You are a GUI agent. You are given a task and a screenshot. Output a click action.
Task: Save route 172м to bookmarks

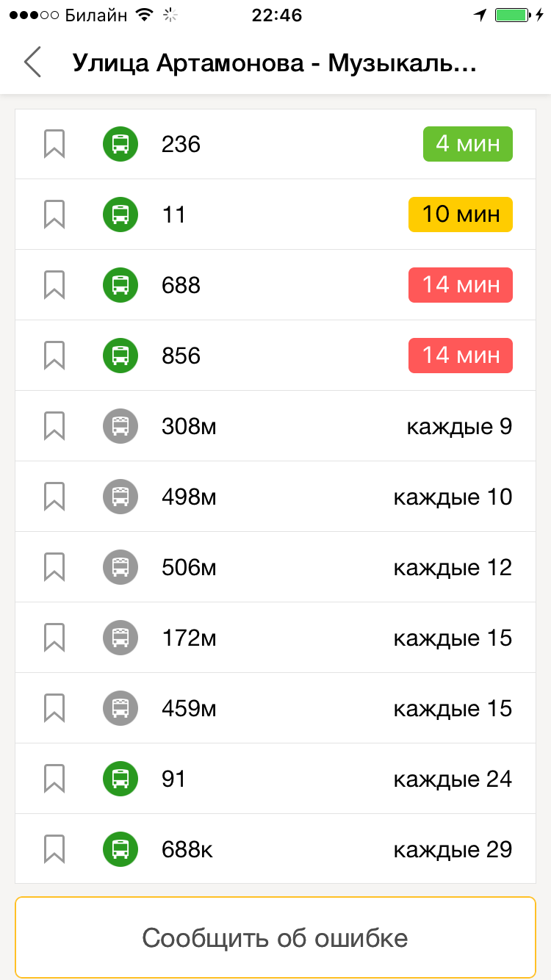(54, 638)
